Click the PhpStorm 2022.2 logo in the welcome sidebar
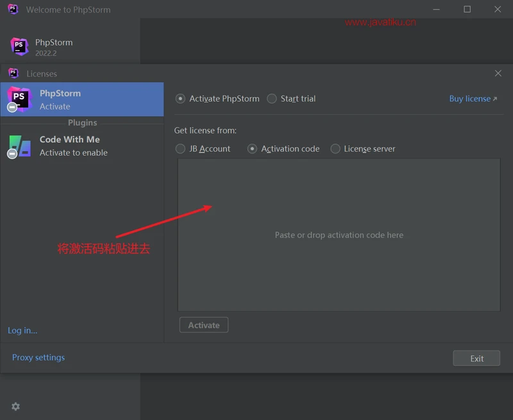The height and width of the screenshot is (420, 513). point(20,47)
